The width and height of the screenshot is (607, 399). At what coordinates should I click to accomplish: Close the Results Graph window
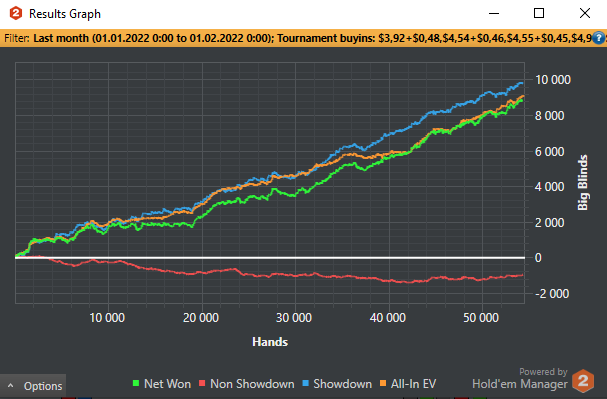pos(585,14)
